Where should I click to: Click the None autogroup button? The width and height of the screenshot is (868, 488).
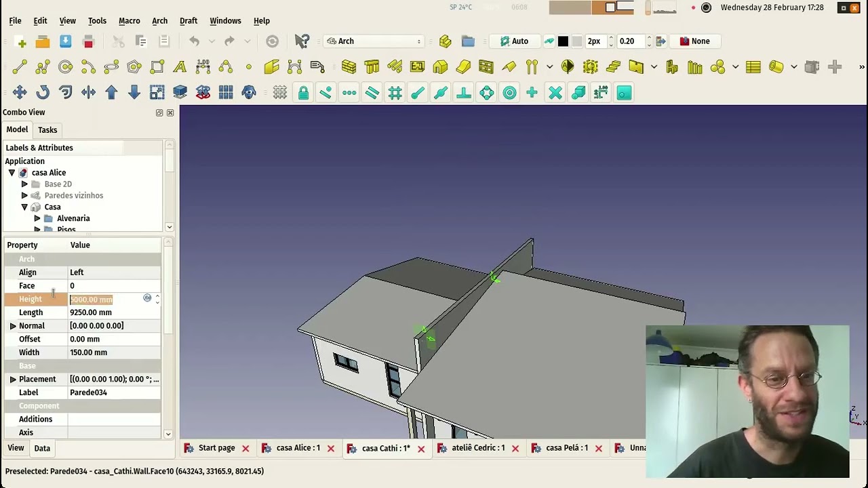[694, 41]
